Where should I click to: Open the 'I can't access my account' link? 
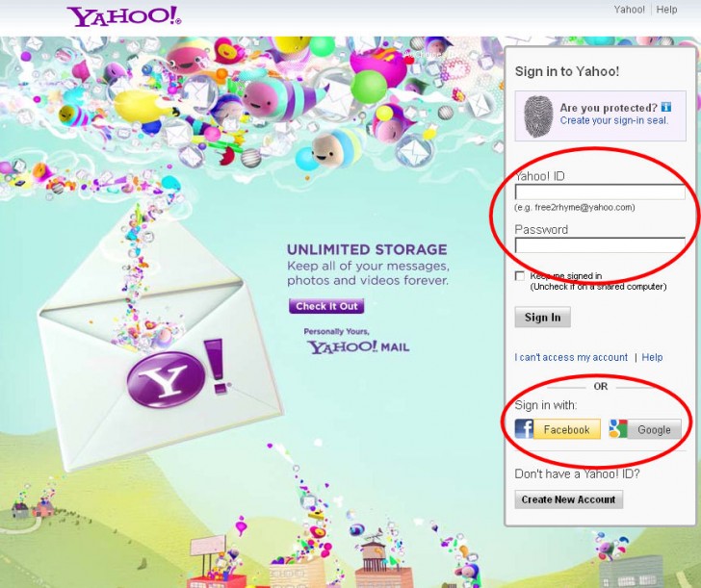(571, 357)
